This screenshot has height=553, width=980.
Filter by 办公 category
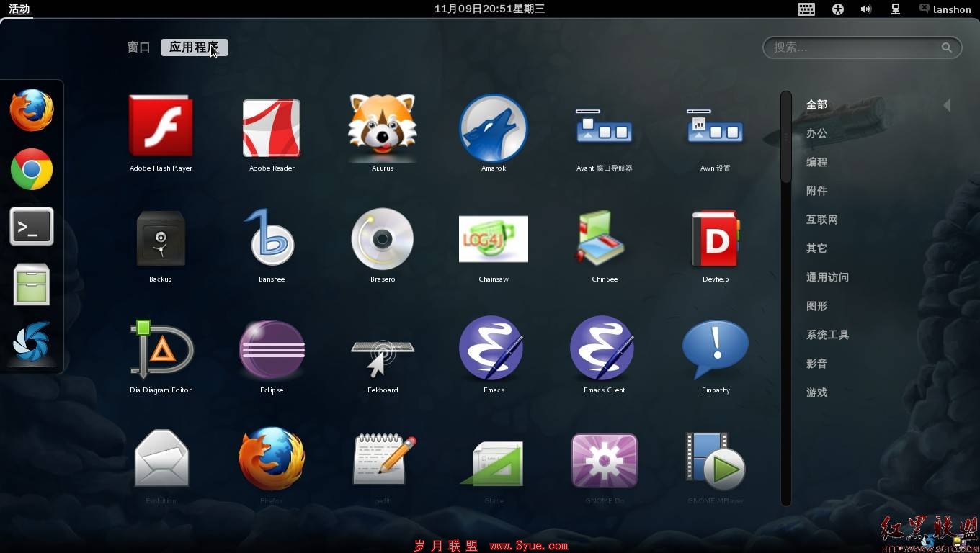816,134
